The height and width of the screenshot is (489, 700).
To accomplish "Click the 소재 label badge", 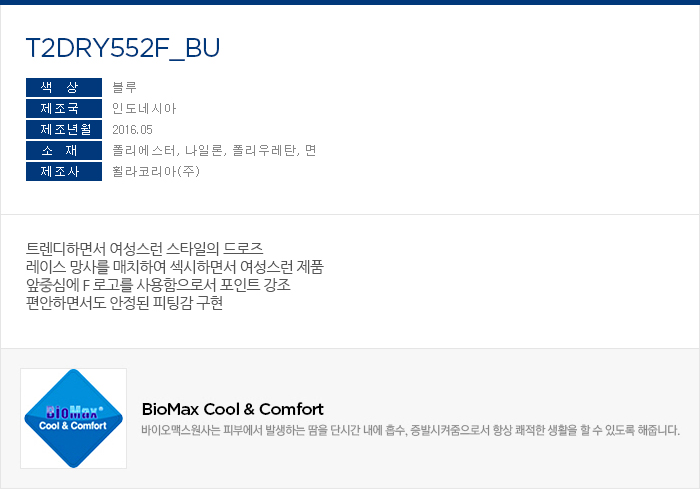I will coord(64,150).
